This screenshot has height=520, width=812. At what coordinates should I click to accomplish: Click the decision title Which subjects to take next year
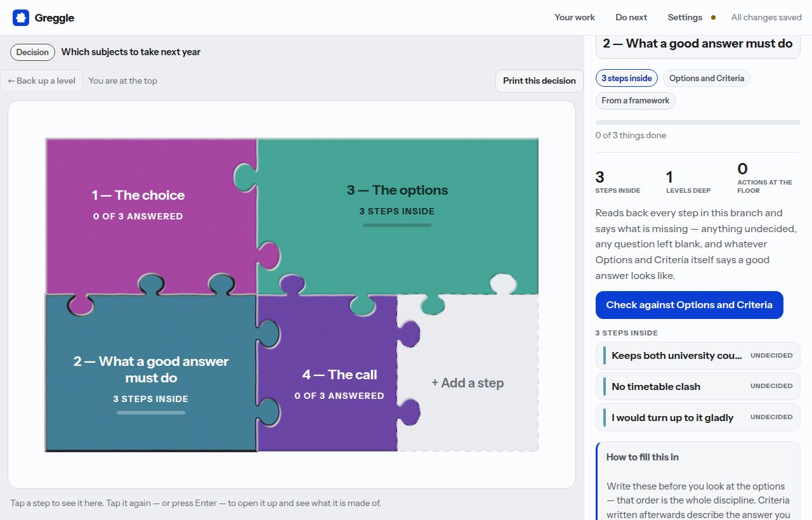(x=131, y=52)
